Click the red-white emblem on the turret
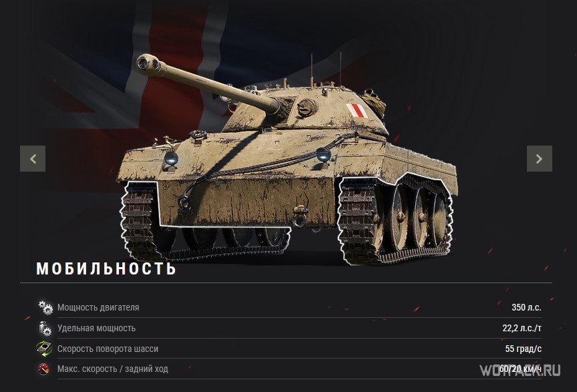 point(357,110)
